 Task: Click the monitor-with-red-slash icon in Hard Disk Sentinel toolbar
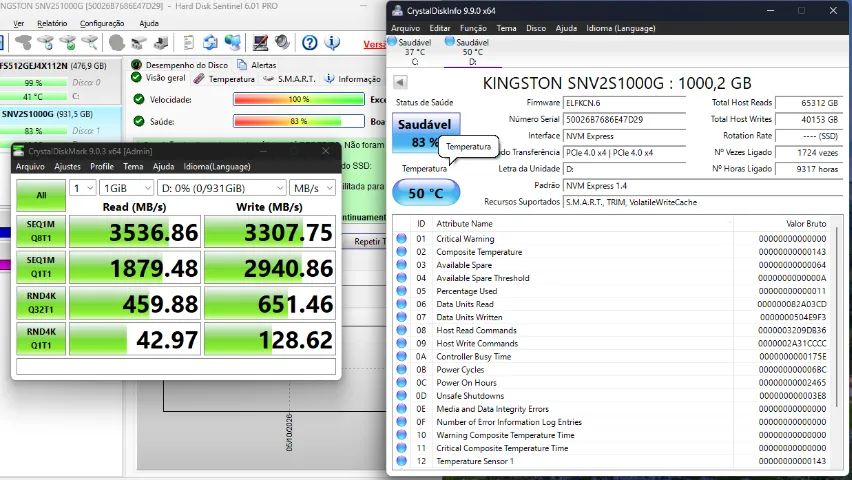[260, 42]
